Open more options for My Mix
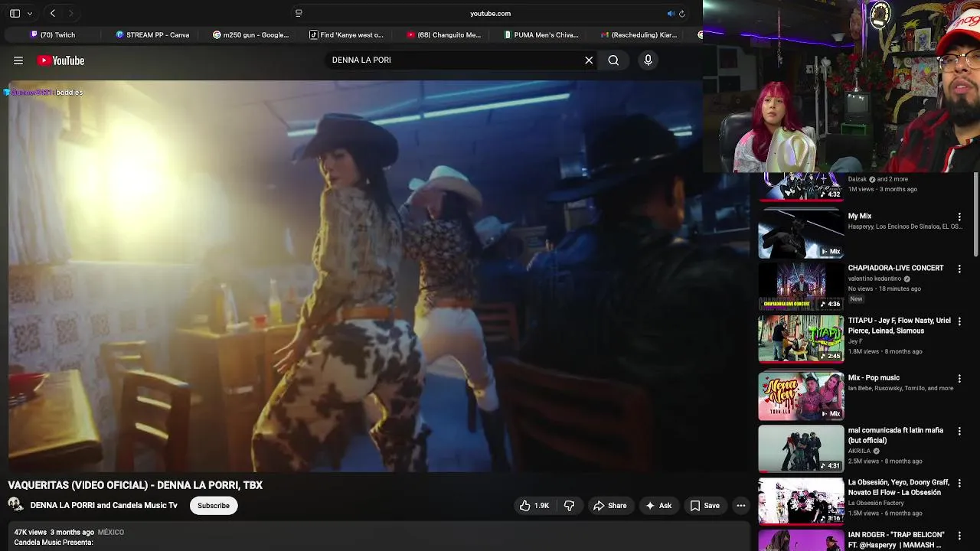This screenshot has width=980, height=551. (959, 217)
